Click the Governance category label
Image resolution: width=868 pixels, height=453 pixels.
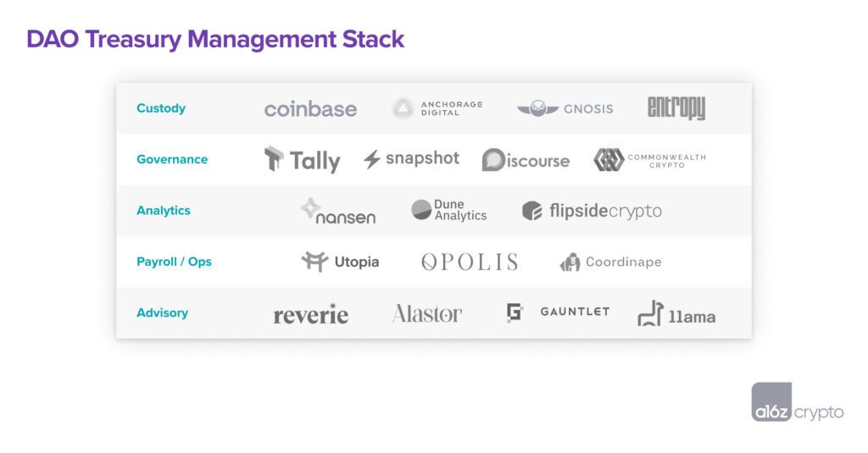pyautogui.click(x=172, y=159)
